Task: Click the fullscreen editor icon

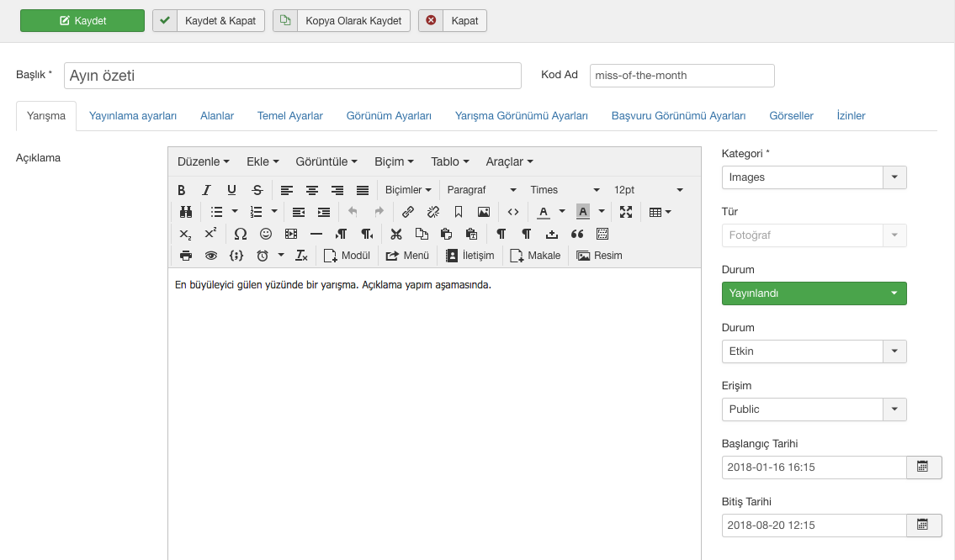Action: point(625,212)
